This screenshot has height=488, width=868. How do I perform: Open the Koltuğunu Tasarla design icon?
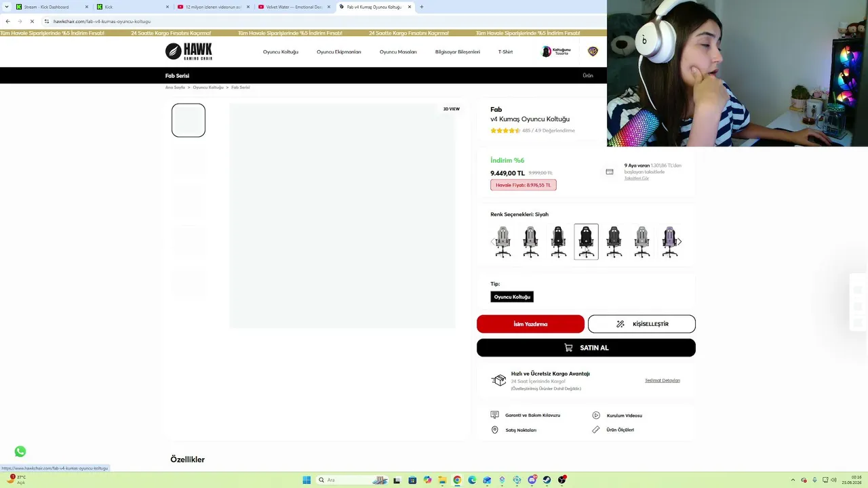pyautogui.click(x=556, y=52)
